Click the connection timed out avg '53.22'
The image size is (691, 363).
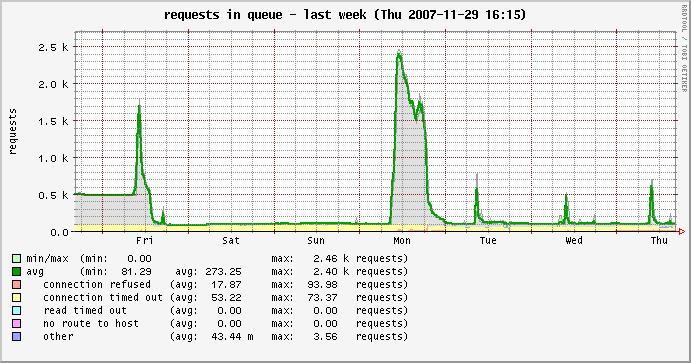226,297
